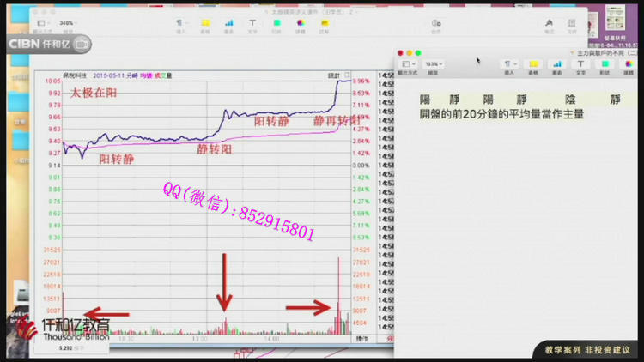Screen dimensions: 644x362
Task: Click the Shape icon in left window toolbar
Action: pos(279,23)
